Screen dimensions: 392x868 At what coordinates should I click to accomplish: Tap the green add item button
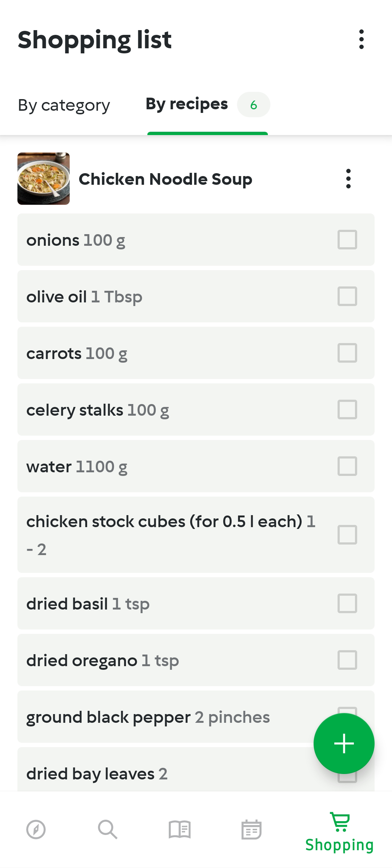click(x=344, y=743)
